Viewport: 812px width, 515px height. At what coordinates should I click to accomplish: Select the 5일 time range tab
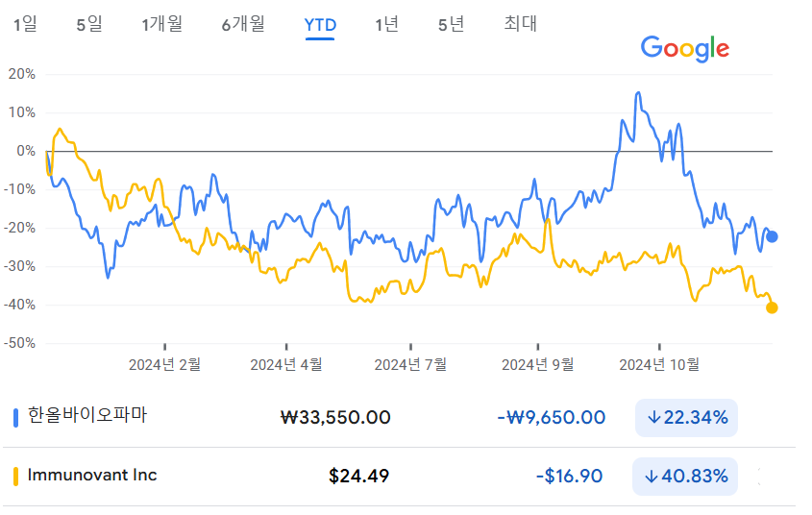(x=89, y=24)
